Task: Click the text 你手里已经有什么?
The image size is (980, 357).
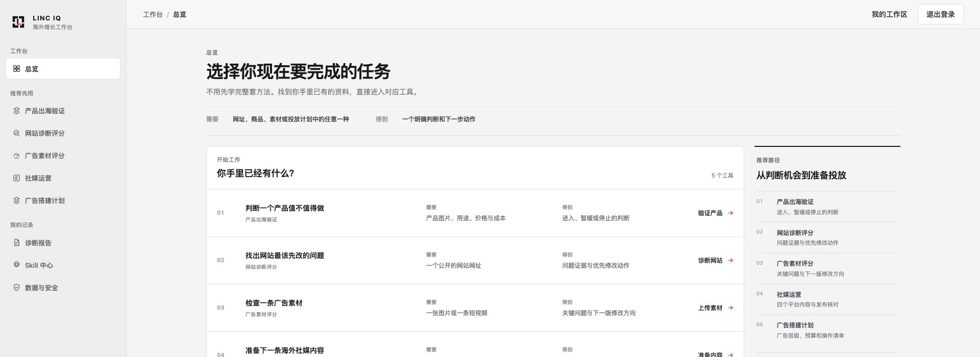Action: point(255,173)
